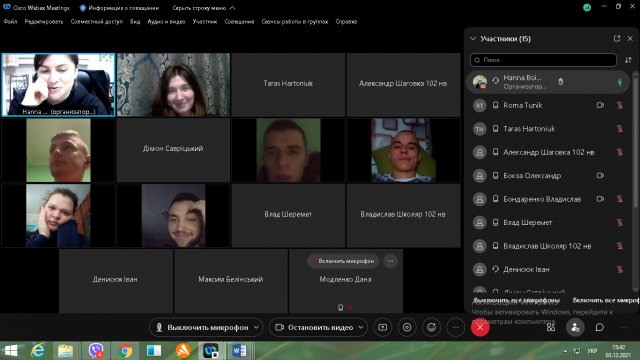The height and width of the screenshot is (360, 640).
Task: Click Включить микрофон on Модленко Даня
Action: click(x=343, y=261)
